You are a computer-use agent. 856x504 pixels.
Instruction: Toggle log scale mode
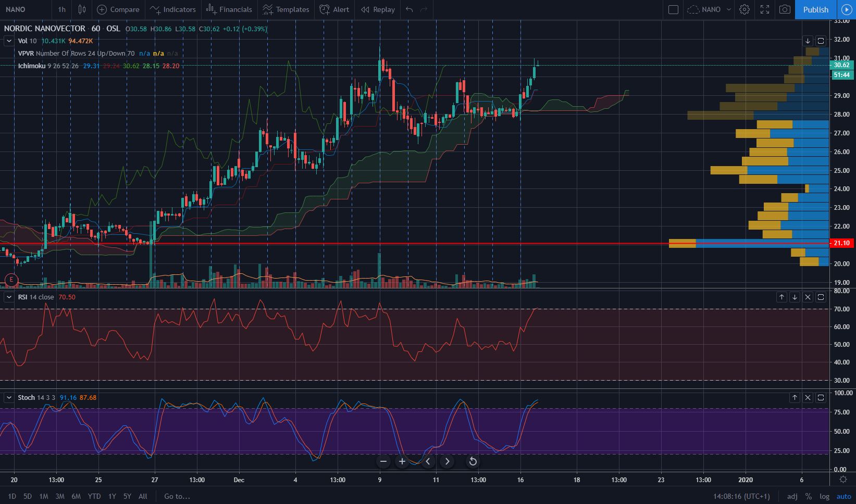824,496
